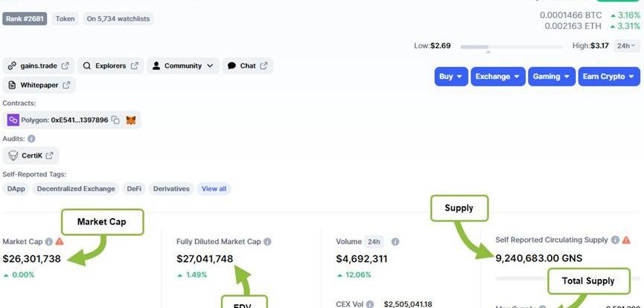Expand the Earn Crypto dropdown

[609, 77]
